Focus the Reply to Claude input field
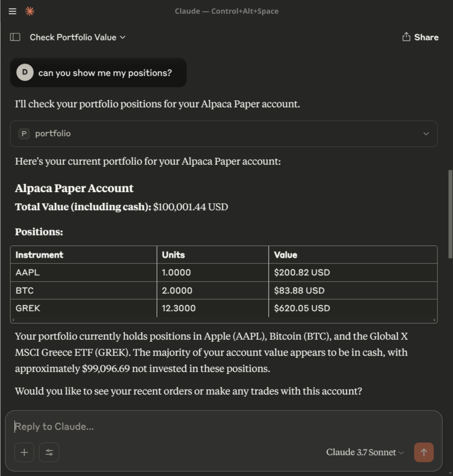The image size is (453, 476). 215,426
